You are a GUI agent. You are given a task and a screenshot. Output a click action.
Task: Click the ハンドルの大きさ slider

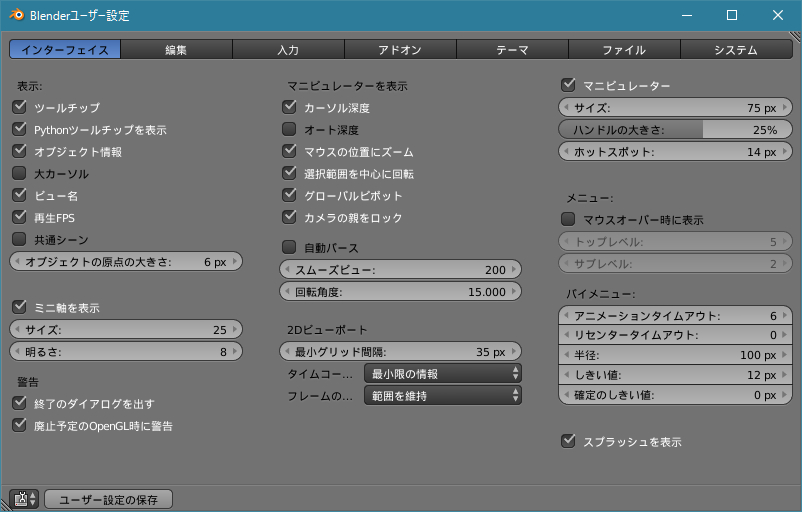[676, 130]
